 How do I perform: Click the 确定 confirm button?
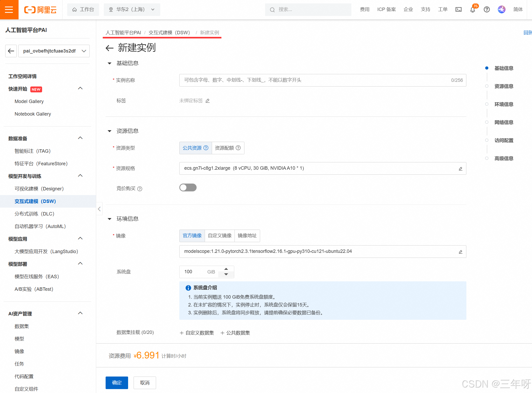[117, 383]
